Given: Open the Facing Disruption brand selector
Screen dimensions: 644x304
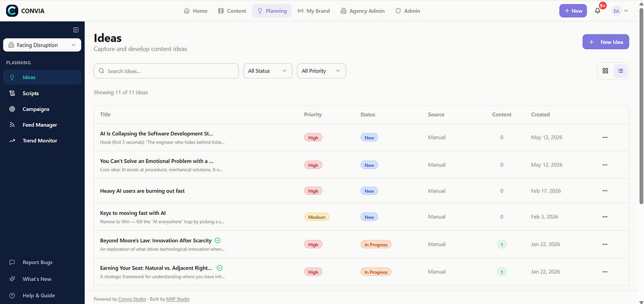Looking at the screenshot, I should [x=42, y=45].
